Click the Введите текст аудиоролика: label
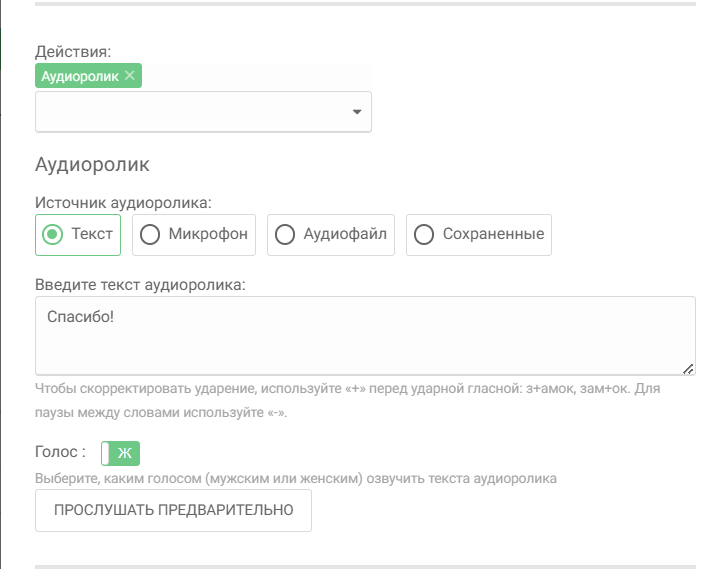The width and height of the screenshot is (727, 569). point(140,284)
